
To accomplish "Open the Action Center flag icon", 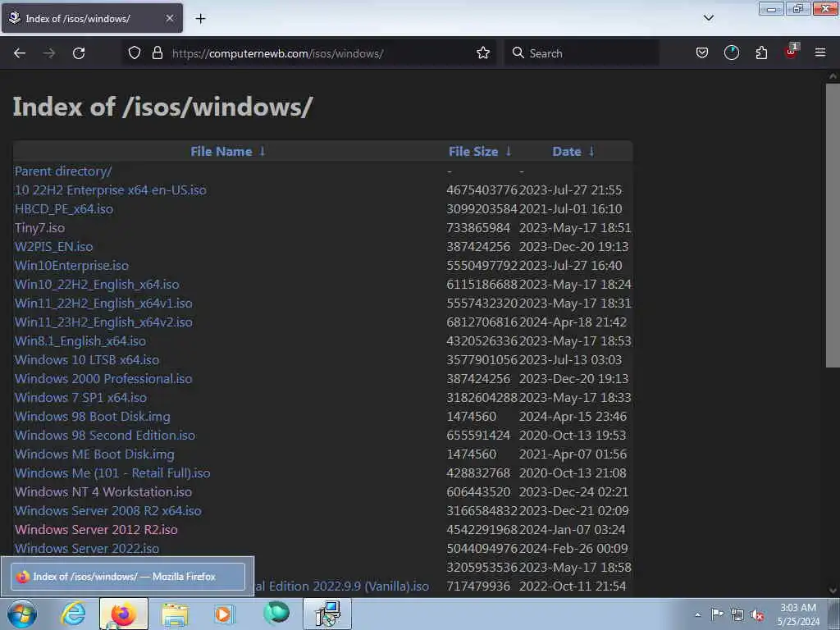I will [x=717, y=614].
